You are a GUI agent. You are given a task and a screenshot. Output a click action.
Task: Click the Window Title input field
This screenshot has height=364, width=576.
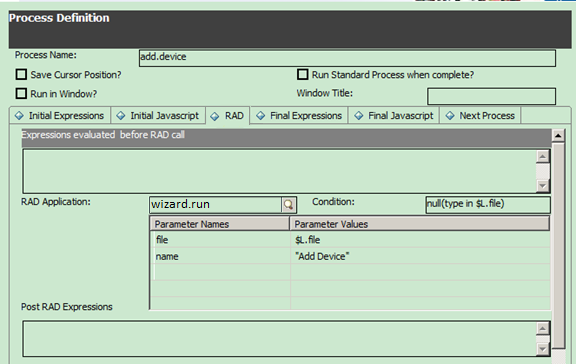(492, 96)
